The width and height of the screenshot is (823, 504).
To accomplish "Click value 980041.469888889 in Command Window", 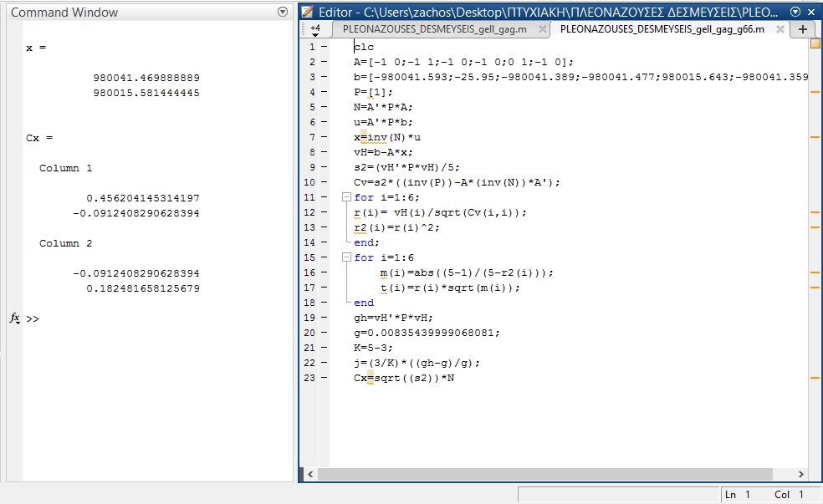I will [146, 78].
